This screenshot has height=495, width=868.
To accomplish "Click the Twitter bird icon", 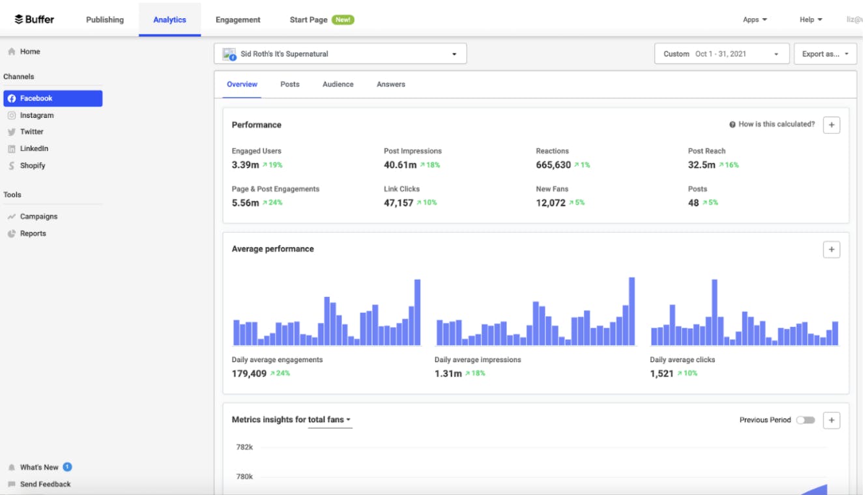I will [12, 132].
